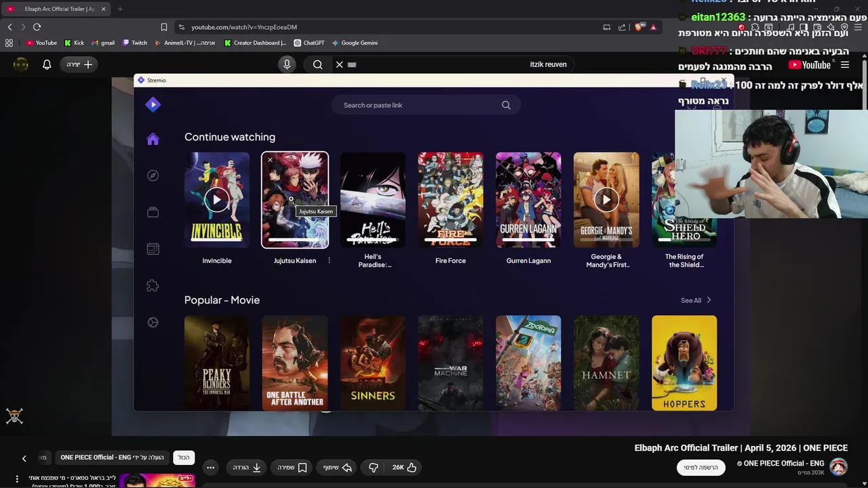868x488 pixels.
Task: Download the YouTube video
Action: (248, 467)
